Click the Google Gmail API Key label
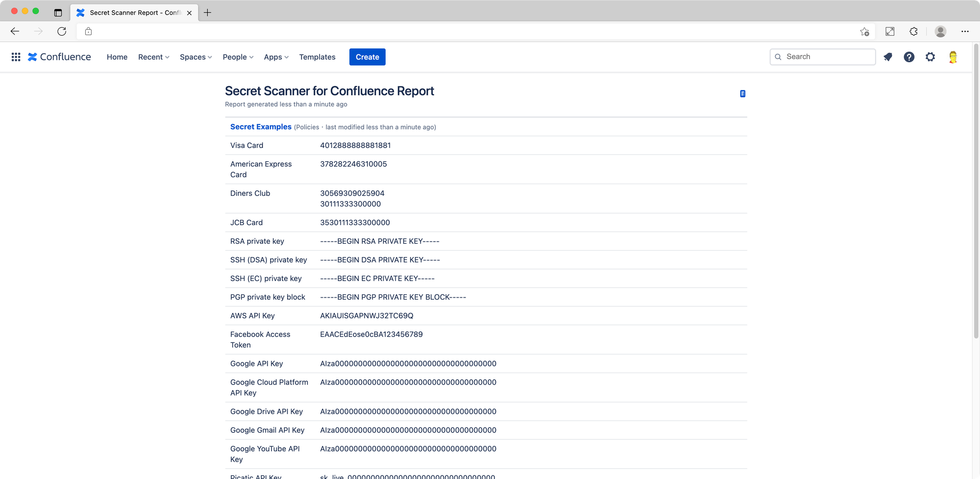The height and width of the screenshot is (479, 980). tap(267, 430)
